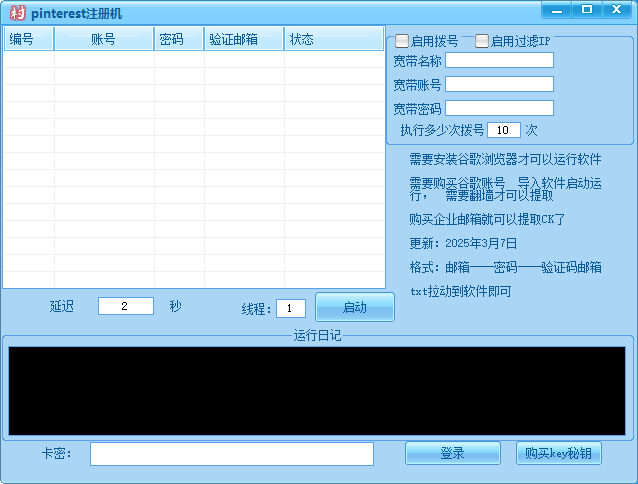Sort by the 账号 column header
Screen dimensions: 638x484
104,39
